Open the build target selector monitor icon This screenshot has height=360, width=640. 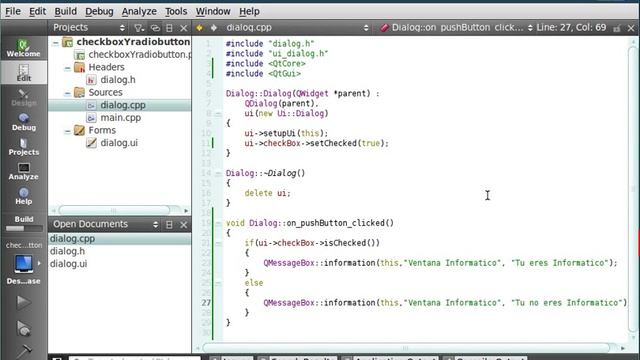23,264
